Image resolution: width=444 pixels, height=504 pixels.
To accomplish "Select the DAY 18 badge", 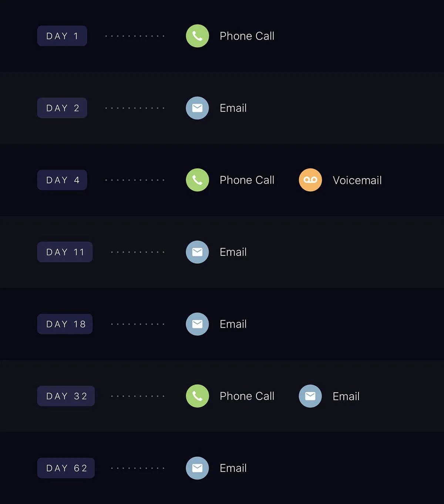I will click(x=65, y=324).
